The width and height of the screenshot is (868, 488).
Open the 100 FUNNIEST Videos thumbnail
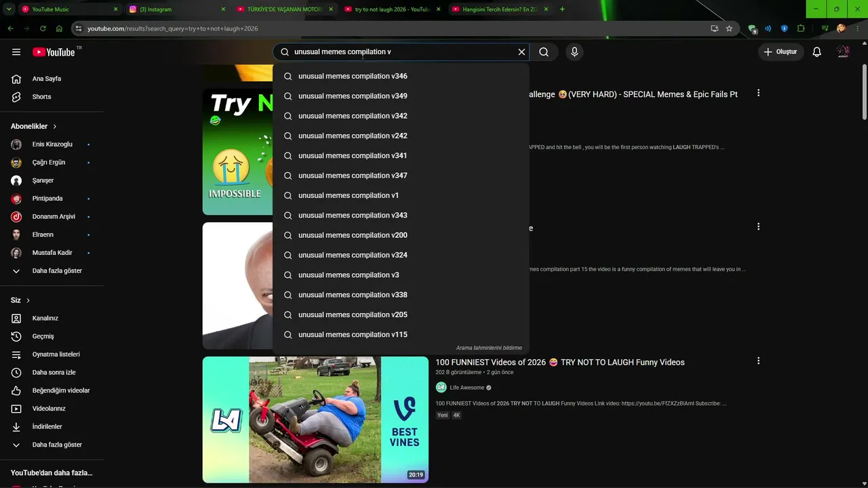click(x=315, y=420)
